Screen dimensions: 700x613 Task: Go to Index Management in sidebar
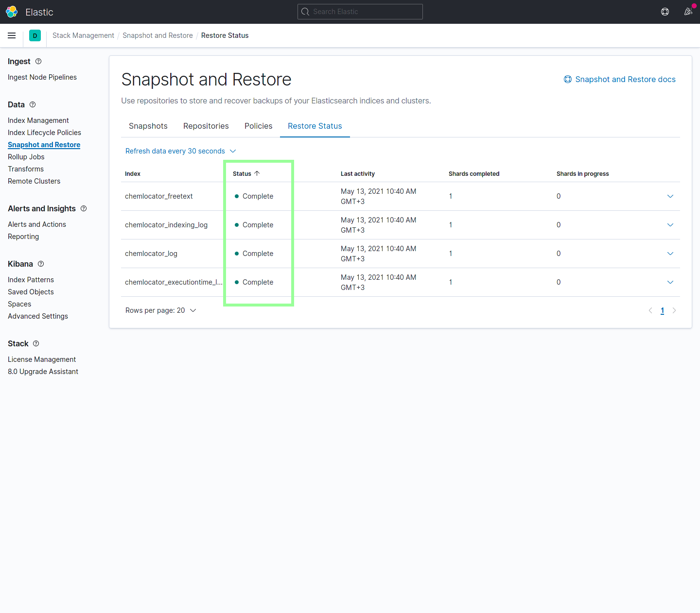click(x=38, y=120)
